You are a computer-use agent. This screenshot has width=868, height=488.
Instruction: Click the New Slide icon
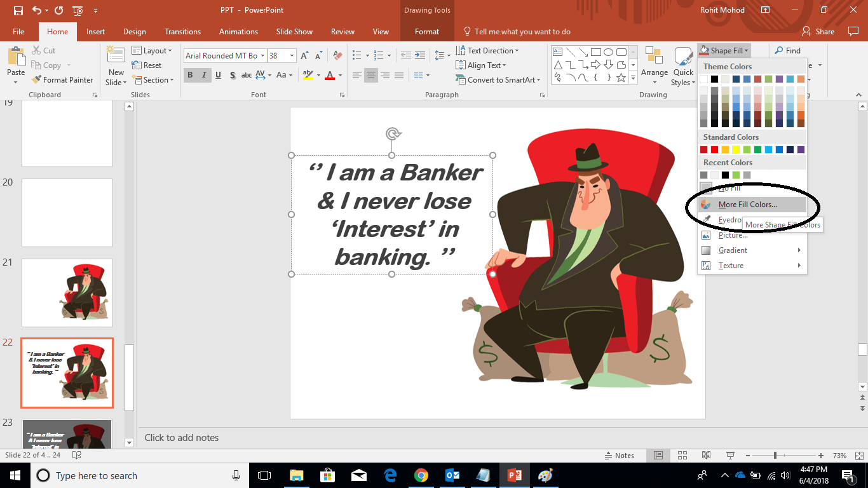point(116,58)
